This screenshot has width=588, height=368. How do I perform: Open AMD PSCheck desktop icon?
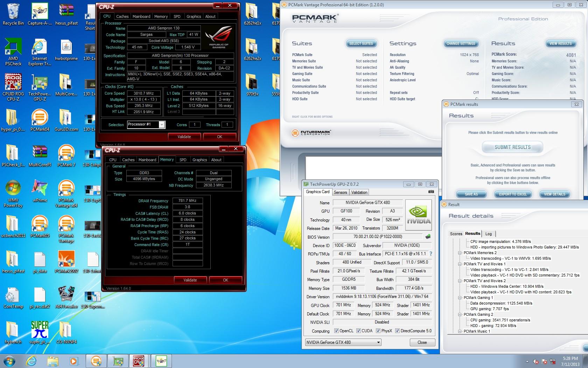pos(13,52)
